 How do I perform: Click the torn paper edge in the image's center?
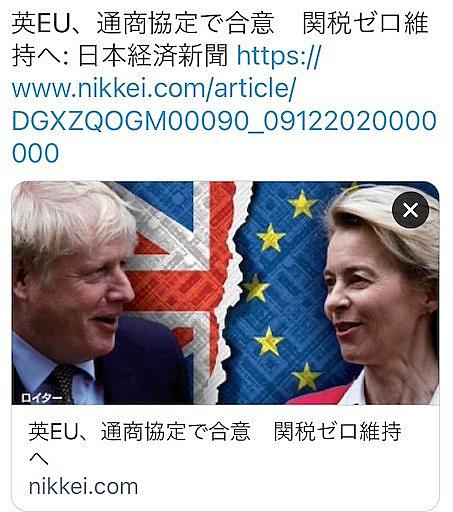[232, 293]
